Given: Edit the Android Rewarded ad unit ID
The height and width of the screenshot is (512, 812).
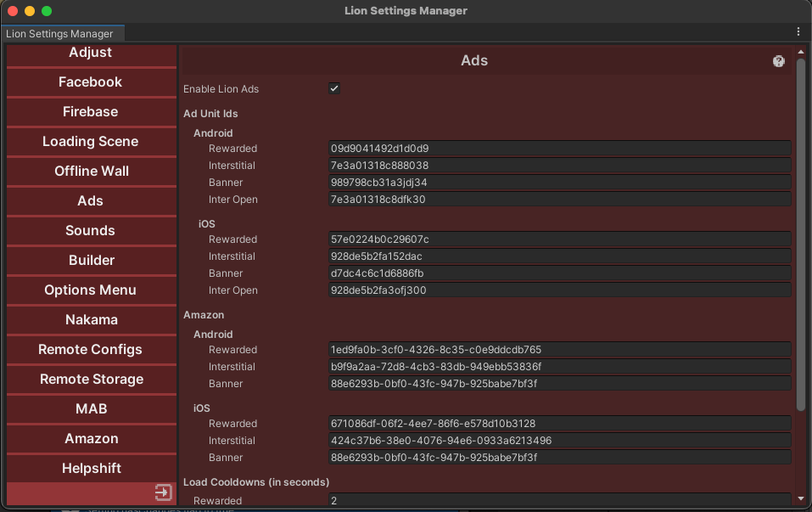Looking at the screenshot, I should (x=559, y=149).
